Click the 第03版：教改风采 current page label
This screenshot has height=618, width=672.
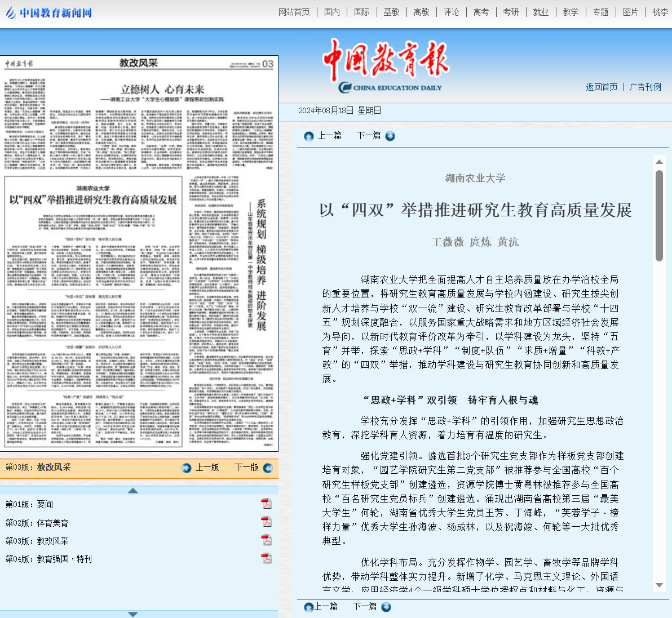(x=38, y=467)
